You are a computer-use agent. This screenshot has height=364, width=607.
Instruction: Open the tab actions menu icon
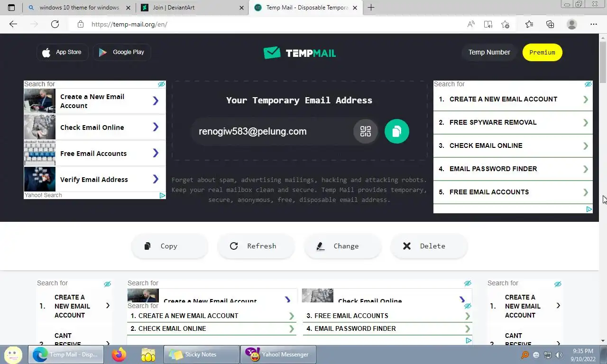pyautogui.click(x=11, y=8)
